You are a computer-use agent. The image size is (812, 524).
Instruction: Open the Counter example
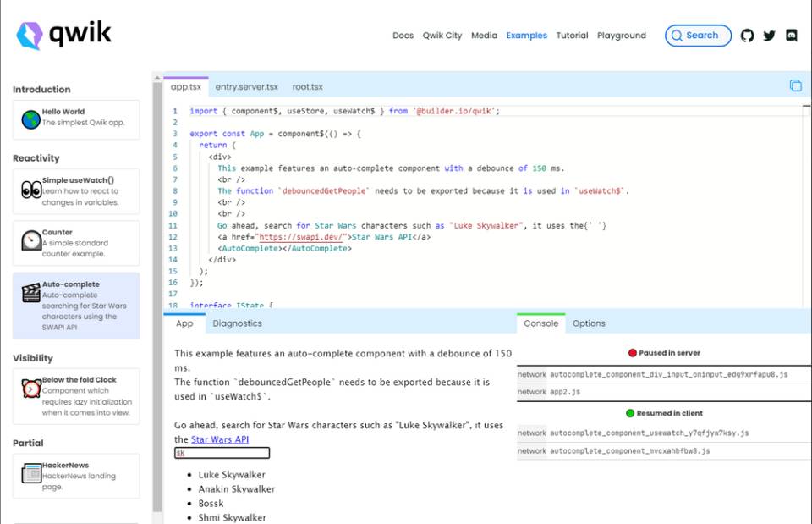coord(76,243)
